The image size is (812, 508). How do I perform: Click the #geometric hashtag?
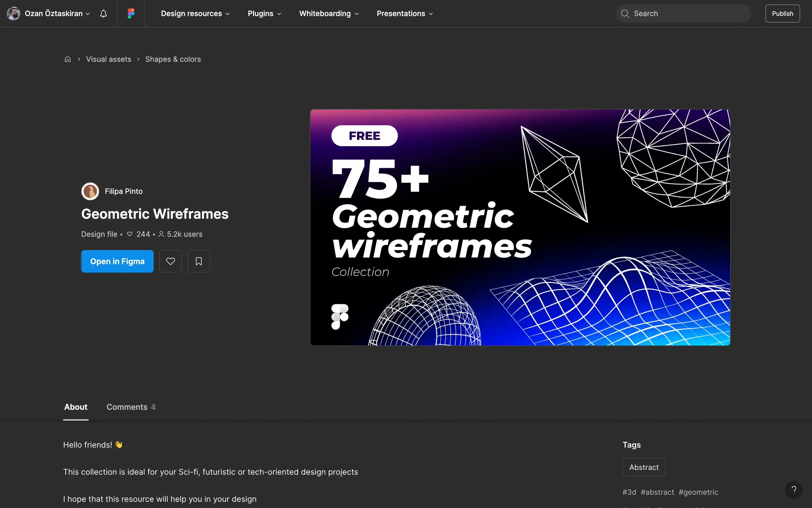tap(698, 492)
